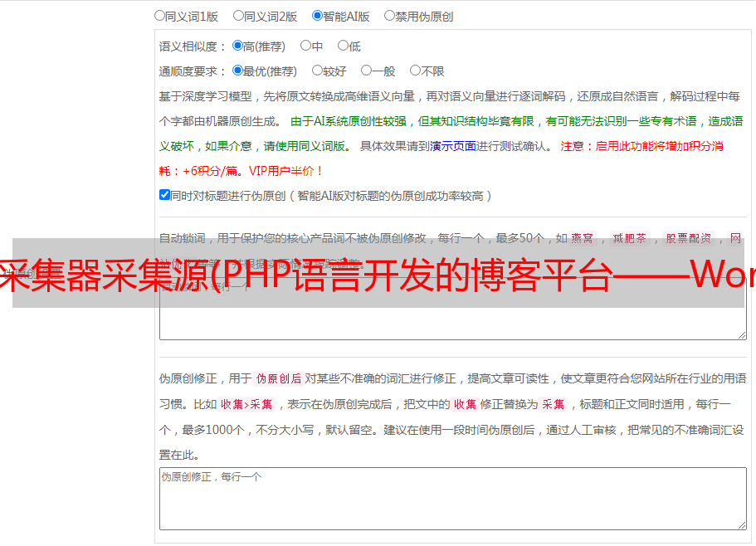The image size is (756, 546).
Task: Click green text 由于AI系统原创性较强
Action: pos(349,121)
